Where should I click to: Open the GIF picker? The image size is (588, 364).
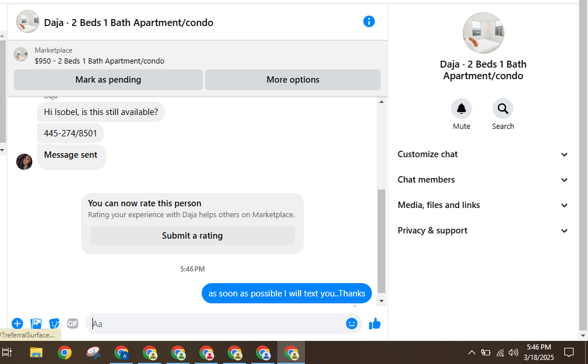[73, 324]
